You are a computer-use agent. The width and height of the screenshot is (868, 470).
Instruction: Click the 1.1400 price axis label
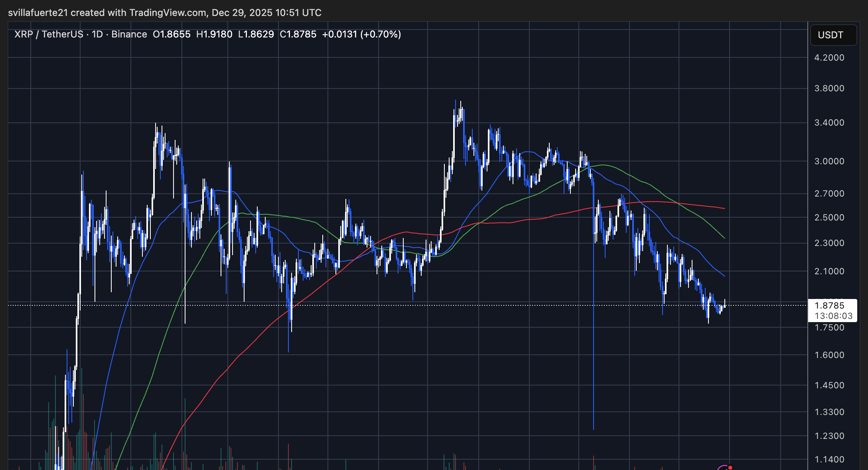click(829, 460)
